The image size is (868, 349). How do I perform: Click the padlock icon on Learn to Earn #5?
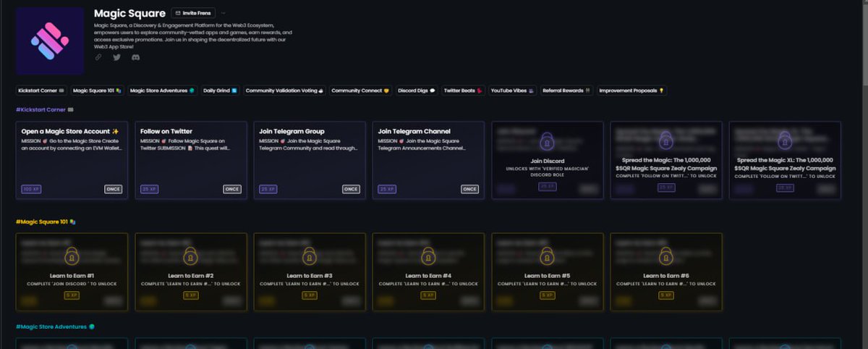[548, 256]
